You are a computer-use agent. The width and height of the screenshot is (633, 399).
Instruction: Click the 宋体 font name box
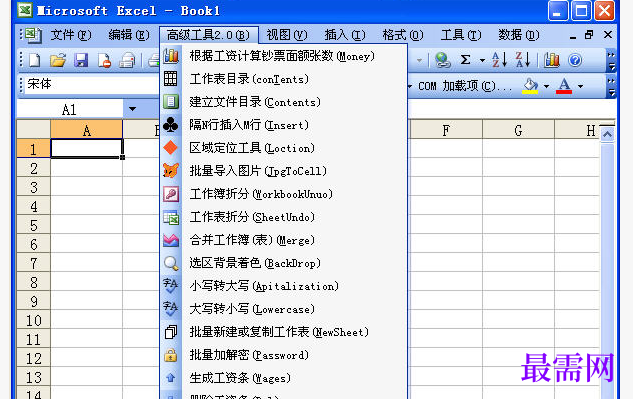(x=92, y=84)
